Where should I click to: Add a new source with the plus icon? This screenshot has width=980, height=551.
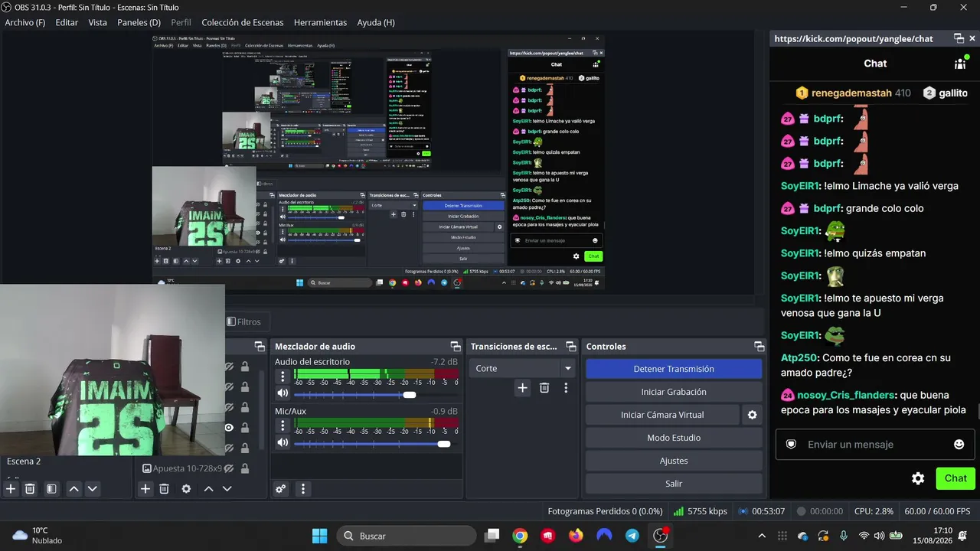tap(145, 489)
